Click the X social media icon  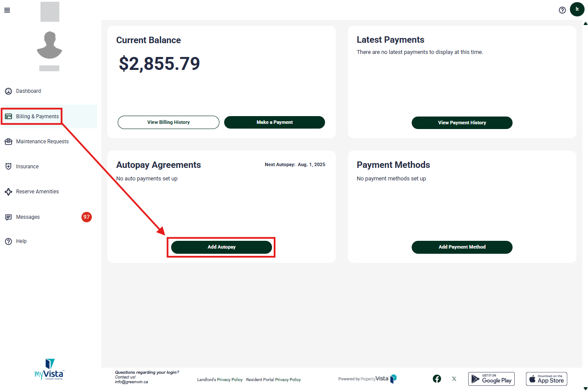tap(454, 379)
